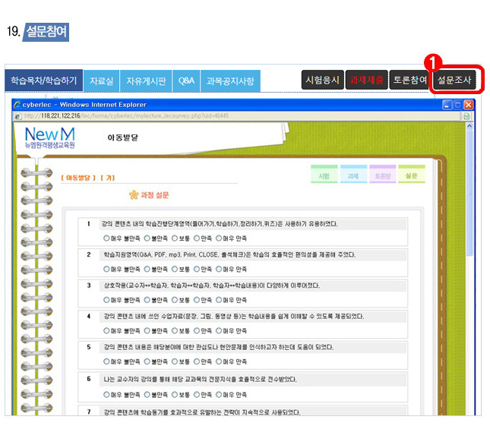The image size is (490, 448).
Task: Open the 자유게시판 tab
Action: [x=146, y=80]
